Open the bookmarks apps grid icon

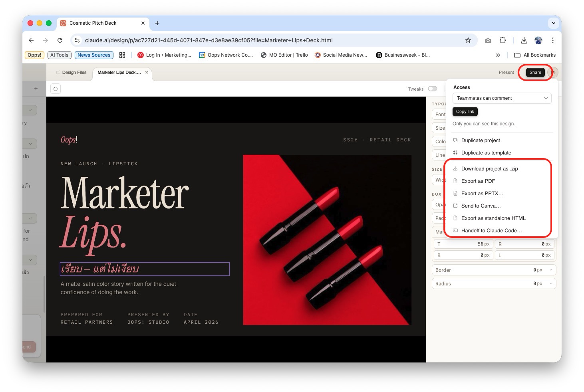click(122, 55)
